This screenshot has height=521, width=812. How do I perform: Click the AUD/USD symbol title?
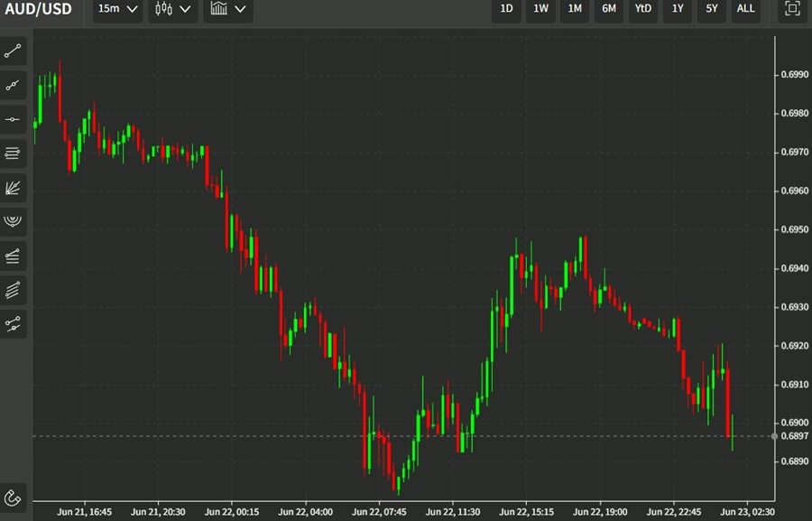[x=38, y=9]
